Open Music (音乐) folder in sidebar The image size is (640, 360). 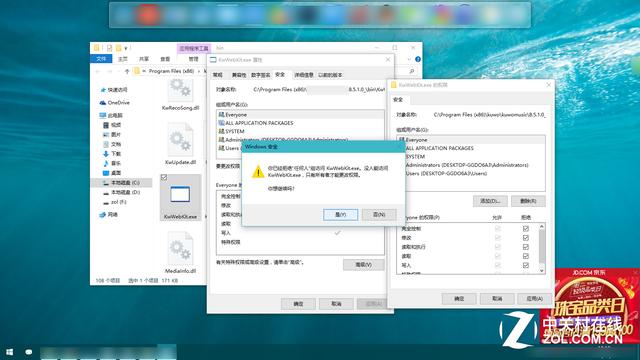tap(112, 163)
